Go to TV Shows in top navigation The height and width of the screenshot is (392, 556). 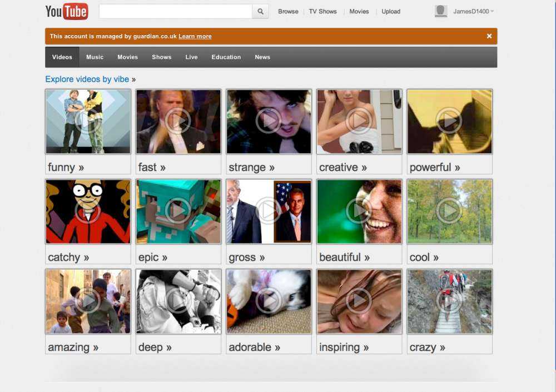pos(322,12)
